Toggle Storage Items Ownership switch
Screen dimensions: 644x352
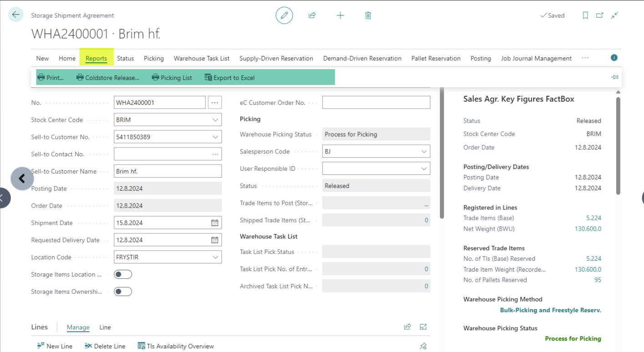tap(123, 292)
